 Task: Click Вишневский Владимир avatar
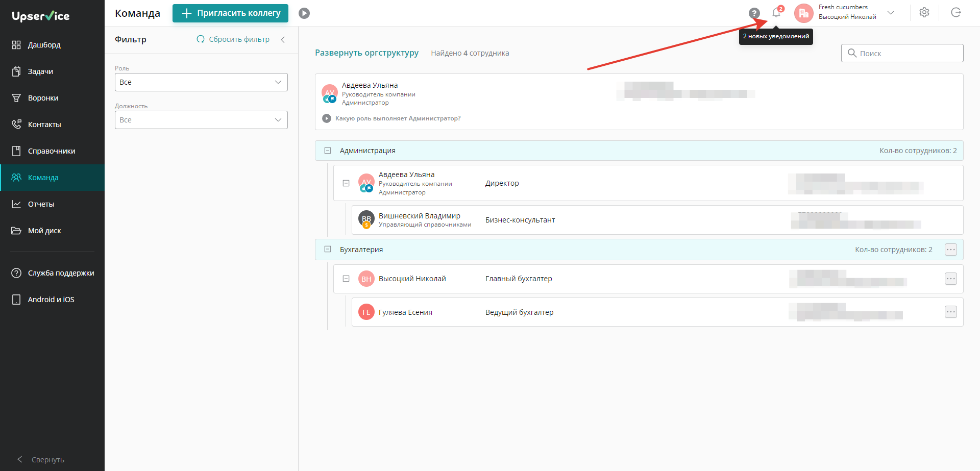(x=366, y=219)
